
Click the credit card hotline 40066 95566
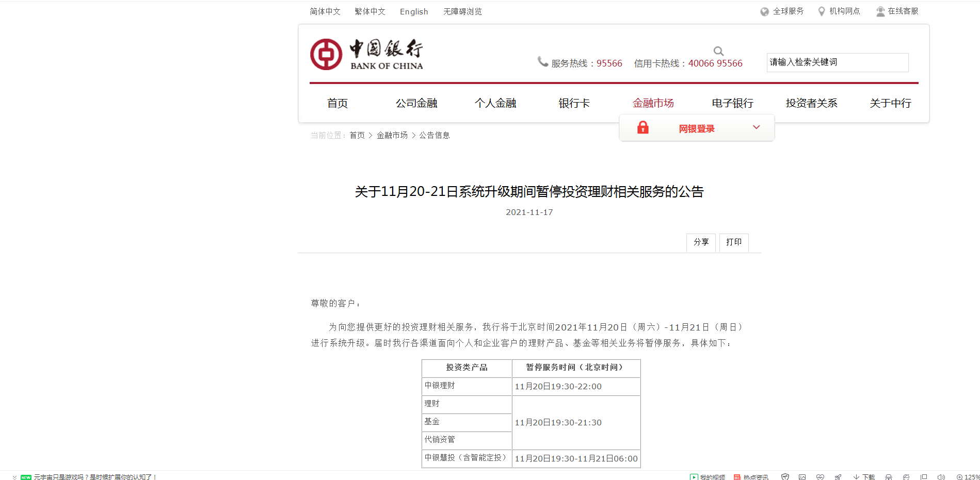pos(715,63)
